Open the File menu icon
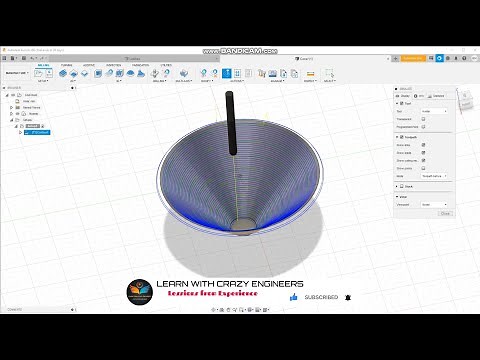 (13, 58)
